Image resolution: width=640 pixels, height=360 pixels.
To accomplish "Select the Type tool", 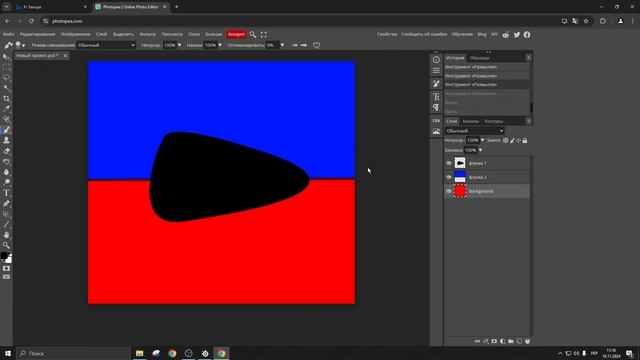I will click(x=6, y=193).
